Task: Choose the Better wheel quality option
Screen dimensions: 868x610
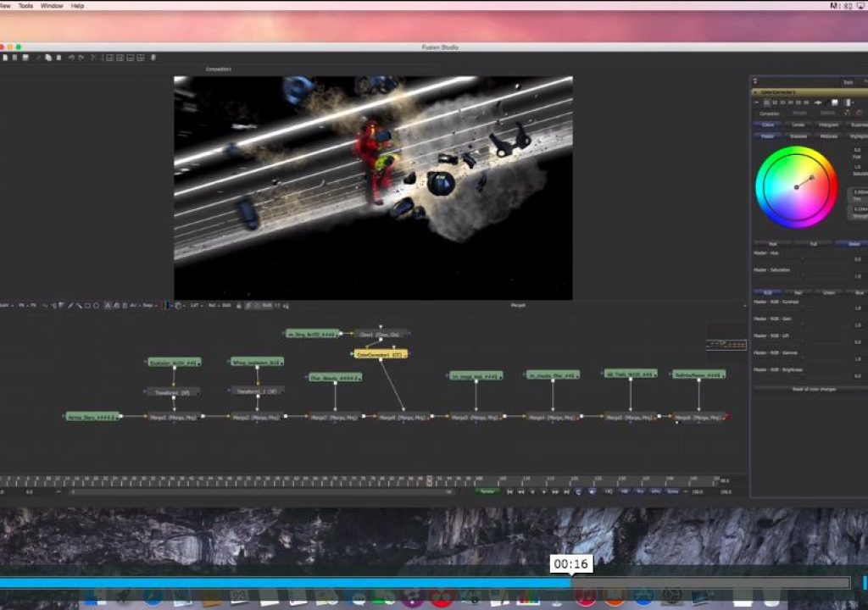Action: pyautogui.click(x=854, y=243)
